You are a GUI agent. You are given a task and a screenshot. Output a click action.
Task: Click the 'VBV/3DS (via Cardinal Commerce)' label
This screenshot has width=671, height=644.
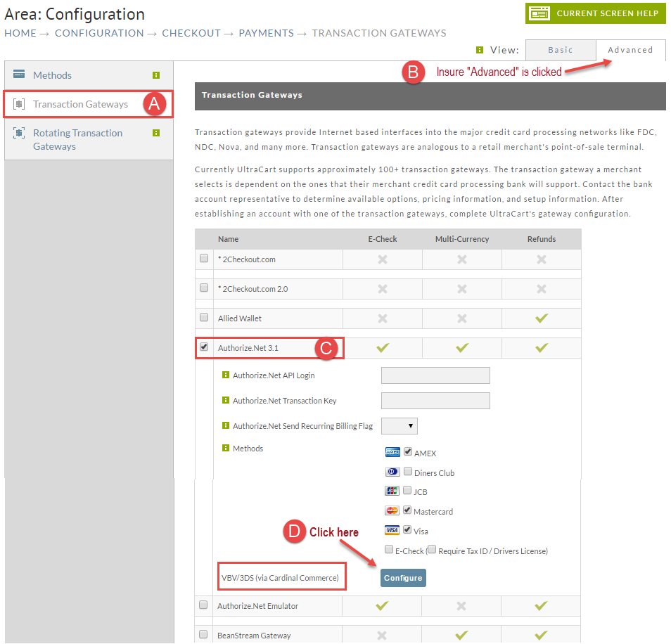280,578
